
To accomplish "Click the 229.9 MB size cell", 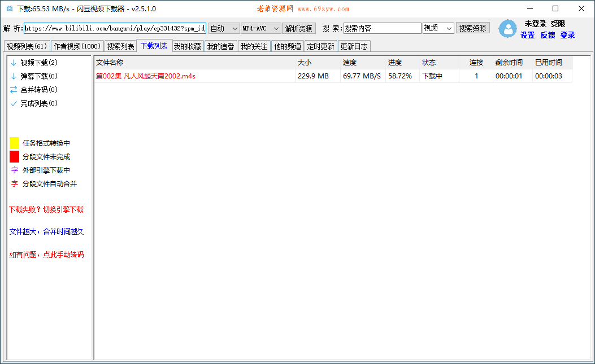I will click(x=318, y=76).
